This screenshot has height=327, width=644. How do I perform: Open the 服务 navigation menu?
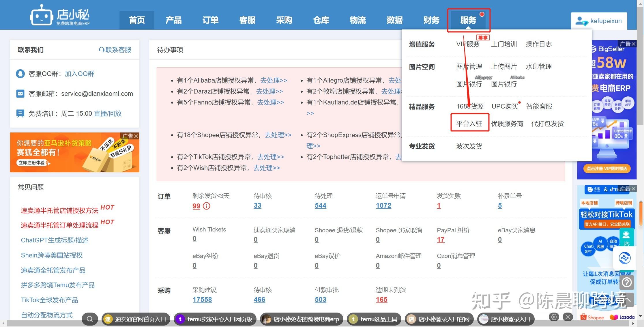coord(468,20)
